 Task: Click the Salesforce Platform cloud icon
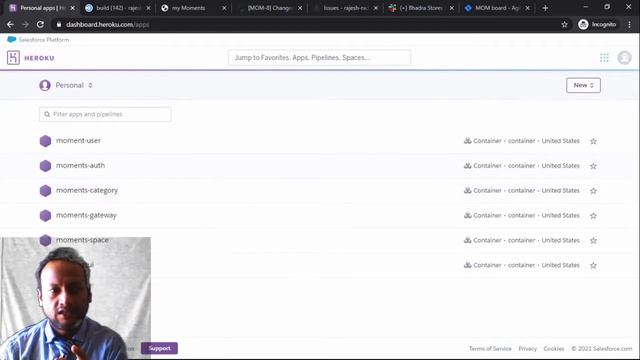click(x=12, y=40)
